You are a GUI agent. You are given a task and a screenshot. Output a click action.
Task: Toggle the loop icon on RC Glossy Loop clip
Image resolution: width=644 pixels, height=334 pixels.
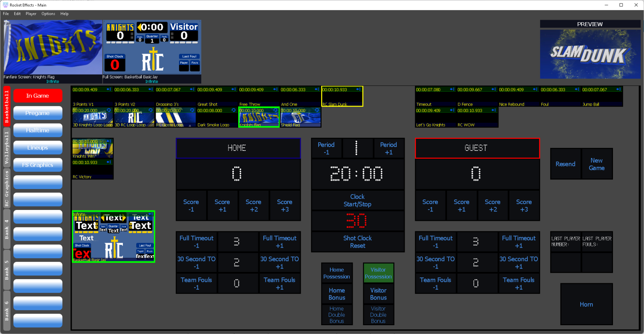click(191, 110)
